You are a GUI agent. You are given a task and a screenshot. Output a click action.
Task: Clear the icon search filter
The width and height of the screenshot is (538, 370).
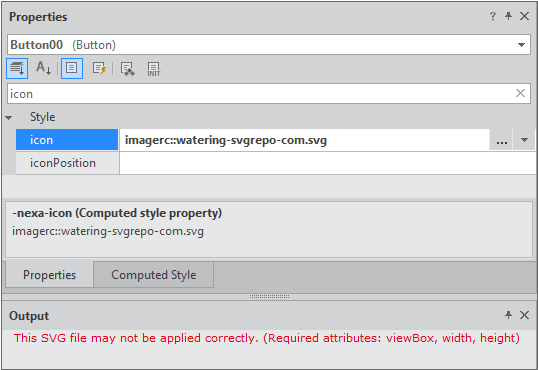[x=521, y=93]
